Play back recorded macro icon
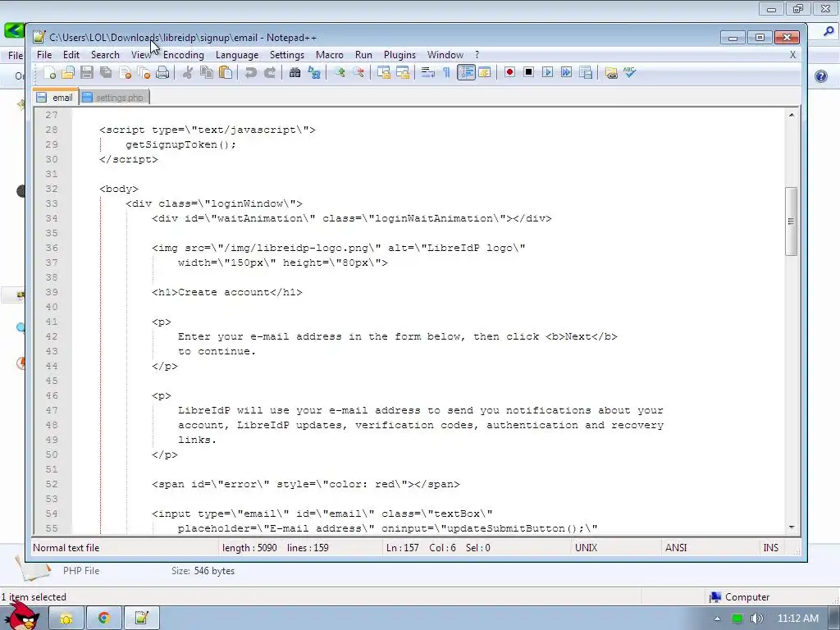Viewport: 840px width, 630px height. (547, 72)
